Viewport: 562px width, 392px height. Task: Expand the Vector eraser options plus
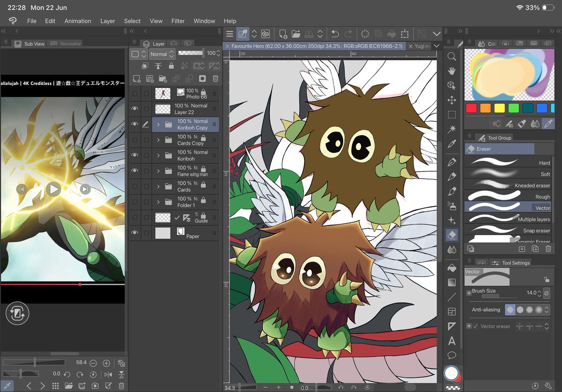click(469, 326)
